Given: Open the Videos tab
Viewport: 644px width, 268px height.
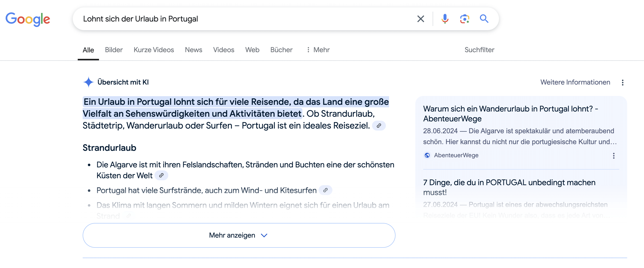Looking at the screenshot, I should click(223, 50).
